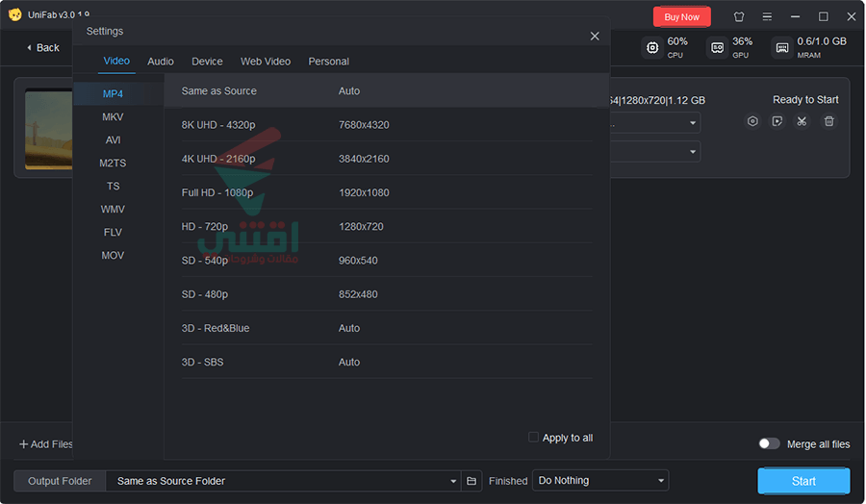Image resolution: width=866 pixels, height=504 pixels.
Task: Choose the 8K UHD - 4320p profile
Action: click(x=387, y=125)
